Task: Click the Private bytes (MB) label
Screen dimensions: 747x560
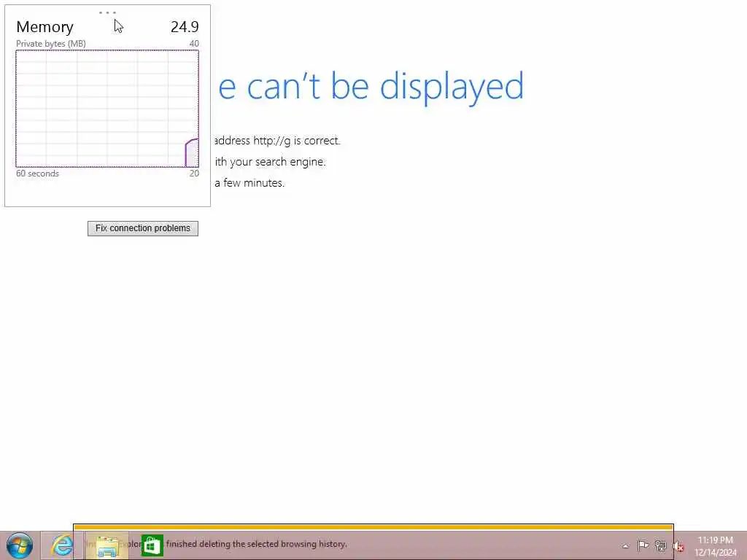Action: [x=51, y=44]
